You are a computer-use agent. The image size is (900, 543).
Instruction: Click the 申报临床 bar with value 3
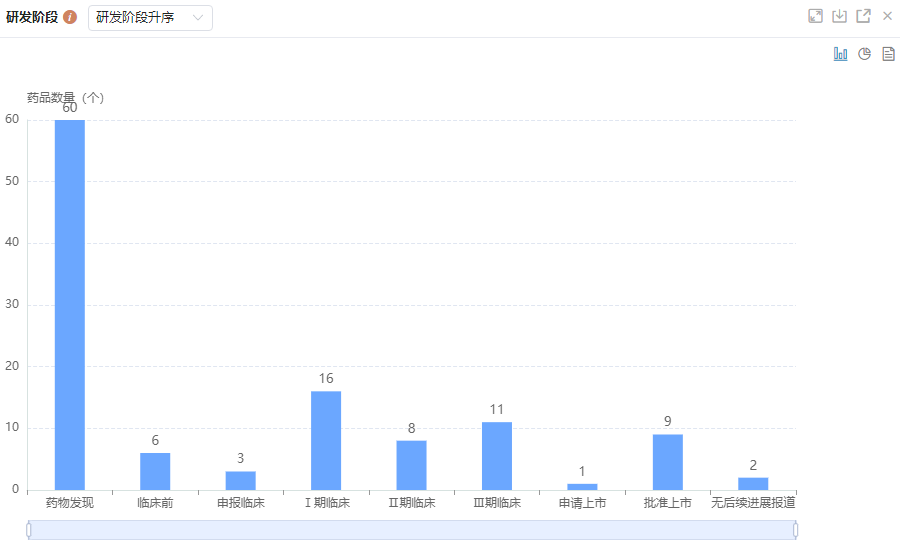[240, 480]
